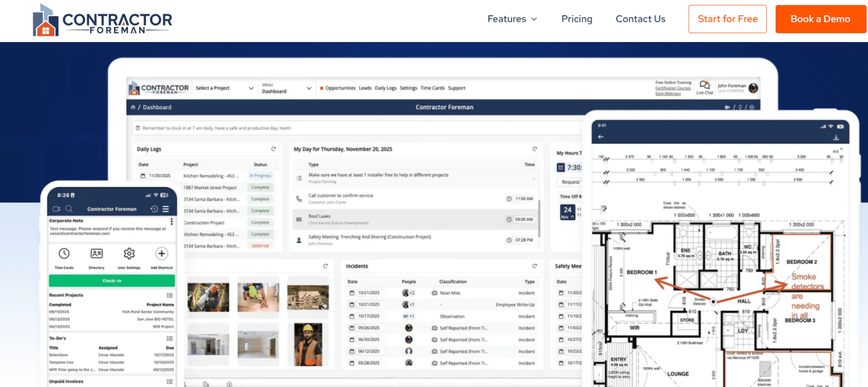Click the 24 Nov calendar tile

pyautogui.click(x=567, y=213)
